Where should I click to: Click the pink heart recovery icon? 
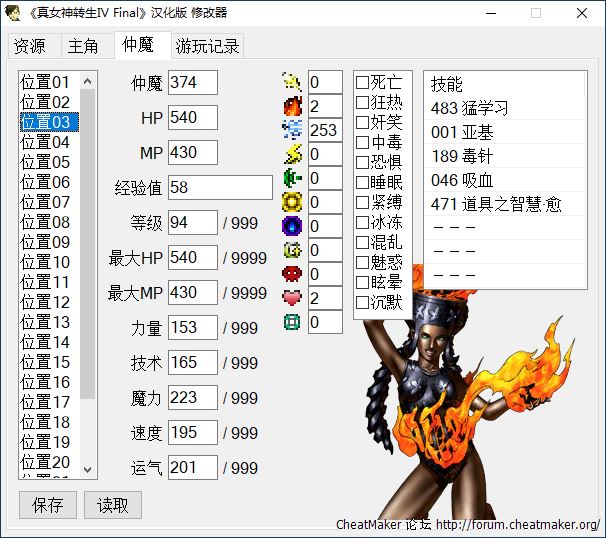(x=292, y=298)
